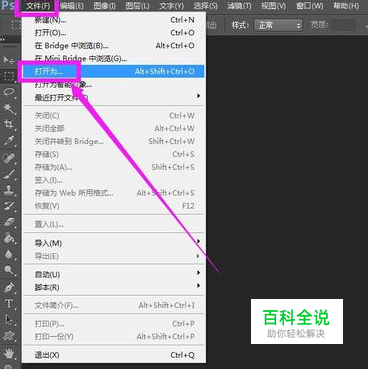Select the Paint Bucket tool
The width and height of the screenshot is (368, 369).
[9, 238]
